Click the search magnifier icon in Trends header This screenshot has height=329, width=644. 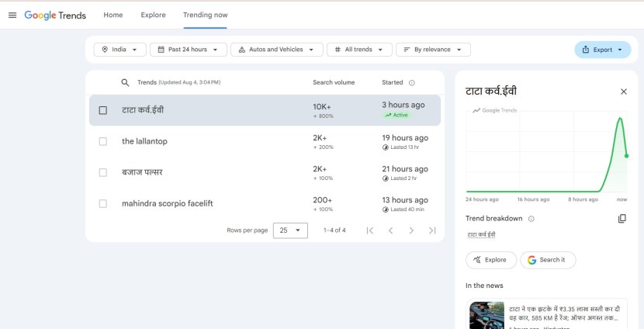[x=125, y=82]
